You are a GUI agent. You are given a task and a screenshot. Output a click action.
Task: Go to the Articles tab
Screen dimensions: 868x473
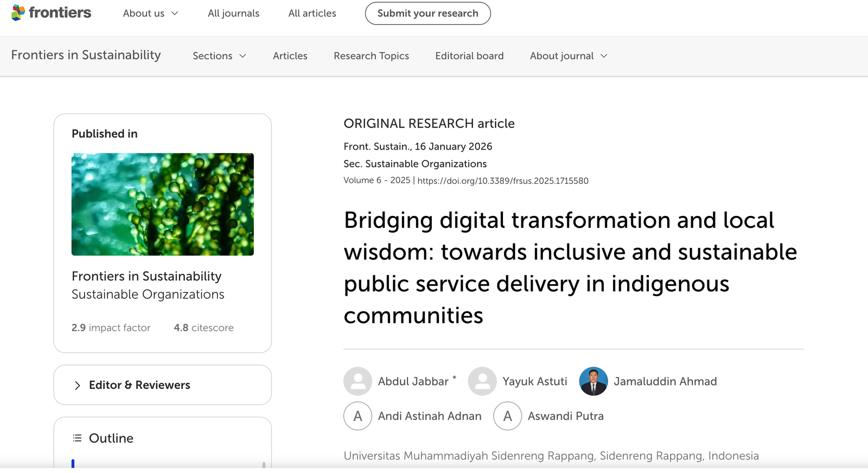(x=290, y=56)
